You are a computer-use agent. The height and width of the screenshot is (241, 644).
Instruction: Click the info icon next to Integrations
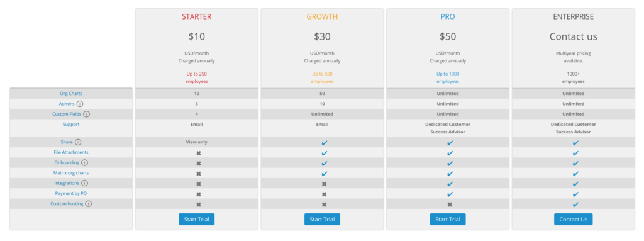pos(85,183)
